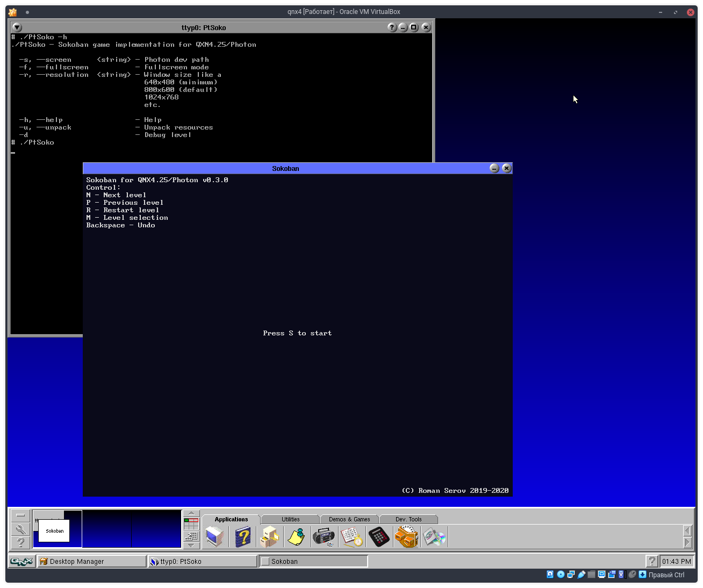Click the minus collapse icon on shelf
This screenshot has width=703, height=588.
[20, 516]
